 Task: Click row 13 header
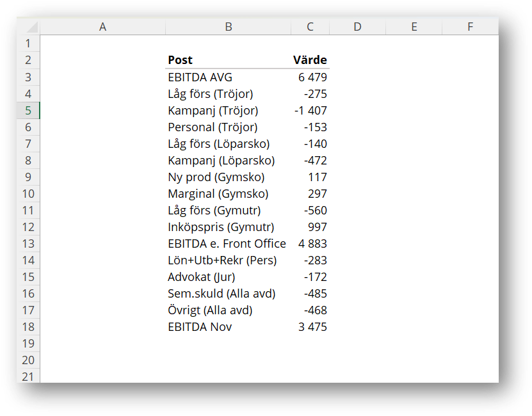click(28, 243)
